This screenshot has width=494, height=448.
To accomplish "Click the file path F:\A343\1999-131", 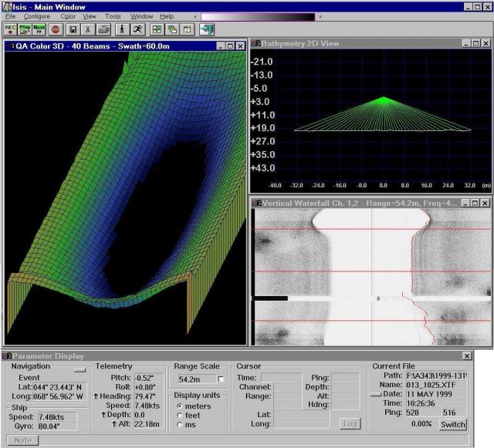I will [436, 376].
